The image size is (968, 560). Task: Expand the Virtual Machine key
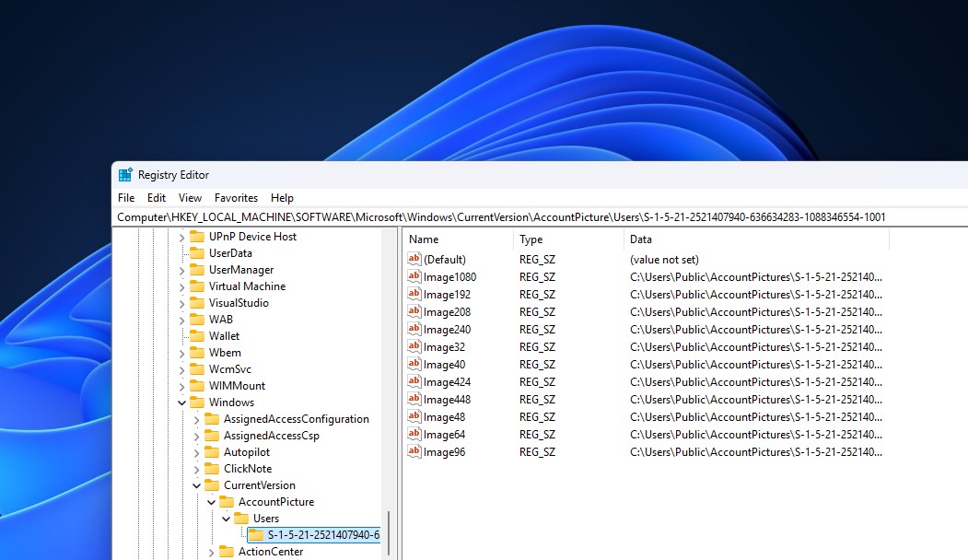click(x=181, y=287)
